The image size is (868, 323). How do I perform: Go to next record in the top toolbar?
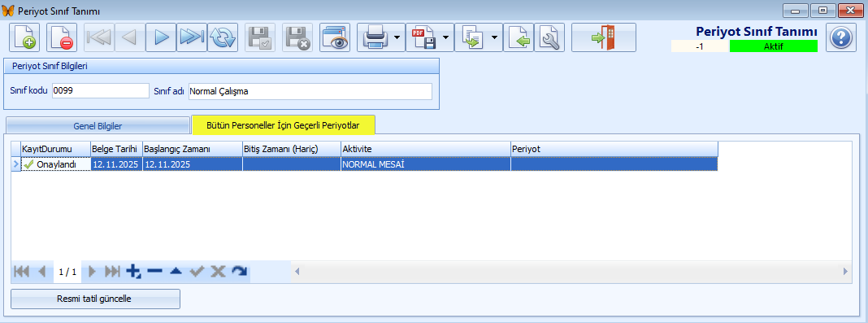pyautogui.click(x=161, y=37)
